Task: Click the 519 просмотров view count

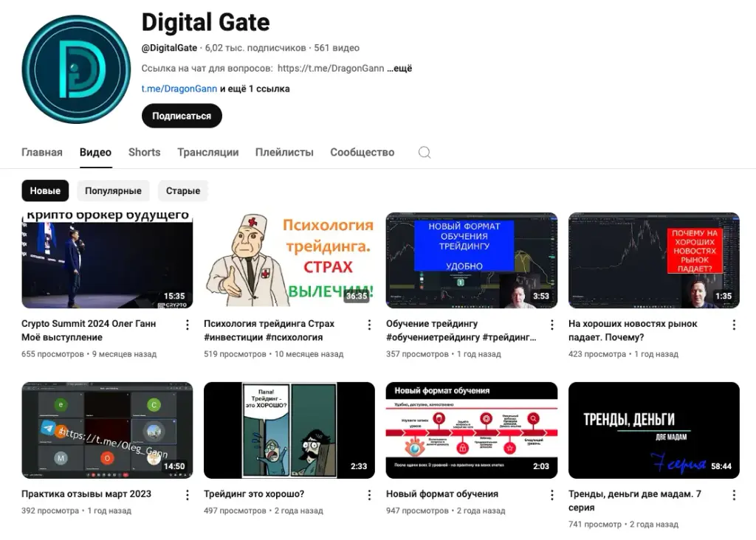Action: [x=235, y=354]
